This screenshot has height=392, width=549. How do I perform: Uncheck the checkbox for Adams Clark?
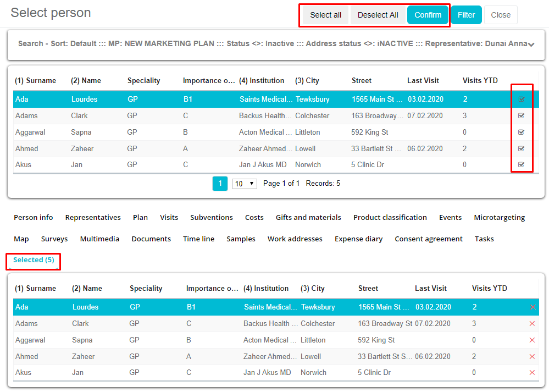[522, 116]
